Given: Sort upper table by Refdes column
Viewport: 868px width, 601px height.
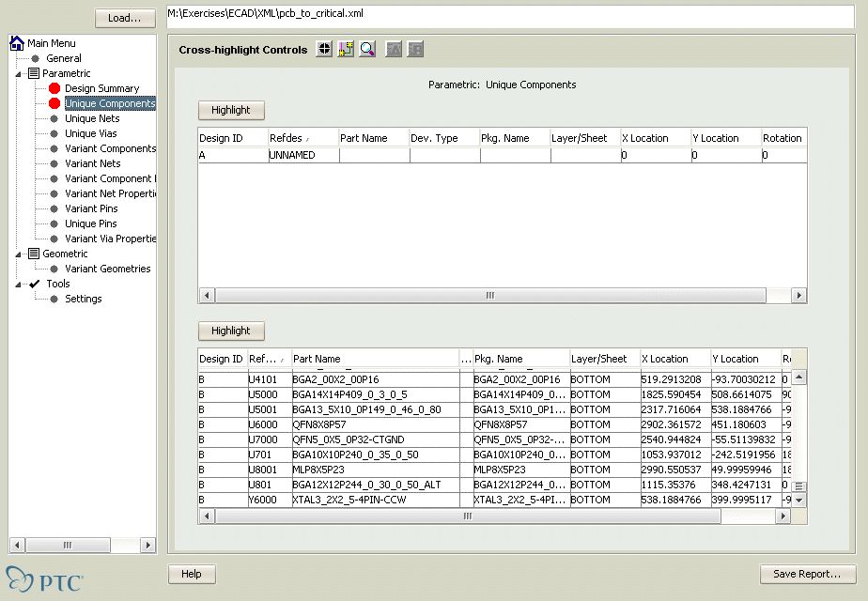Looking at the screenshot, I should click(302, 138).
